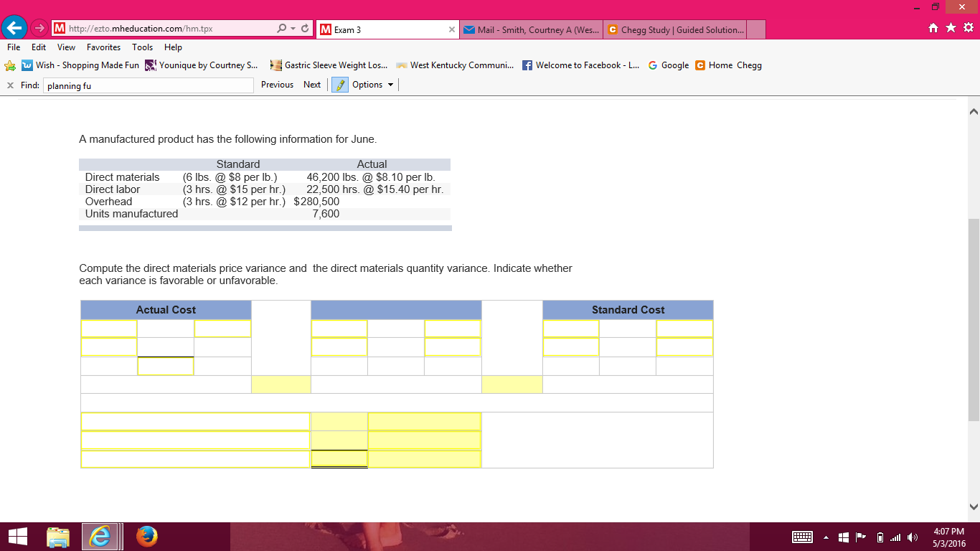980x551 pixels.
Task: Click the Add to Favorites bar icon
Action: tap(10, 65)
